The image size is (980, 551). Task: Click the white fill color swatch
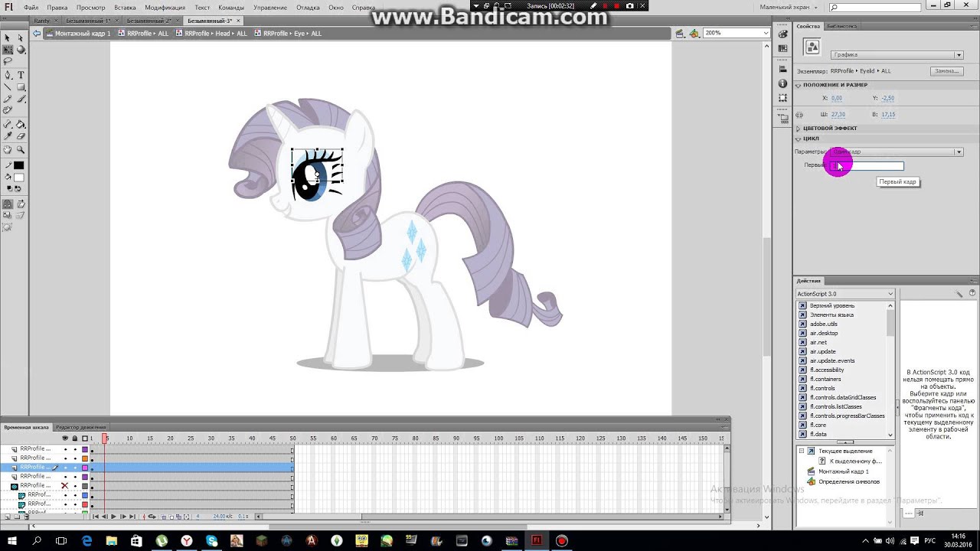[x=19, y=178]
